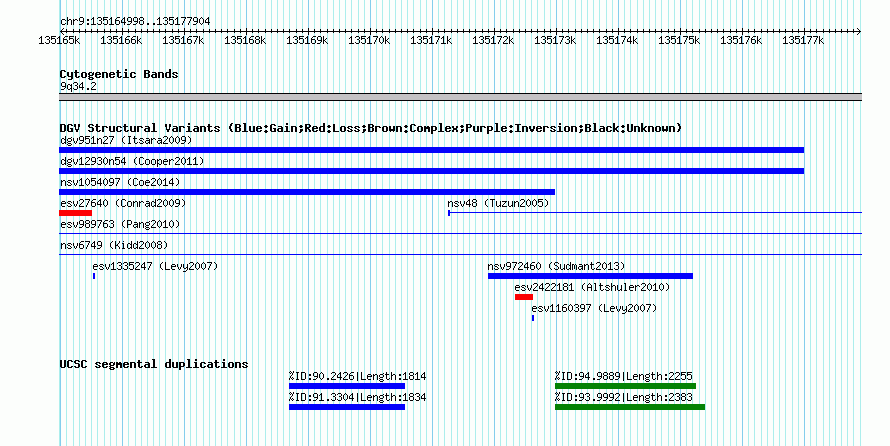Click the nsv48 (Tuzun2005) label
890x446 pixels.
[x=498, y=203]
